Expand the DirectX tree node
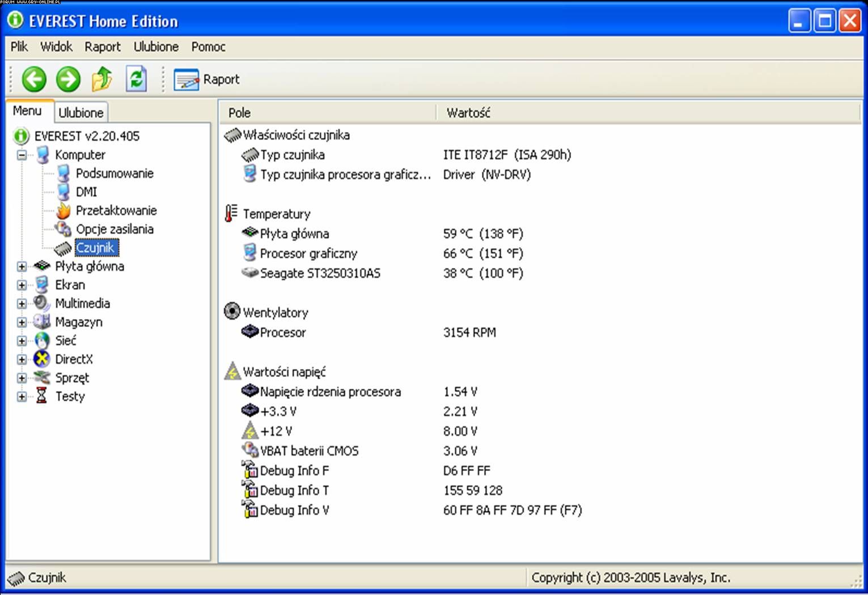 (x=22, y=359)
